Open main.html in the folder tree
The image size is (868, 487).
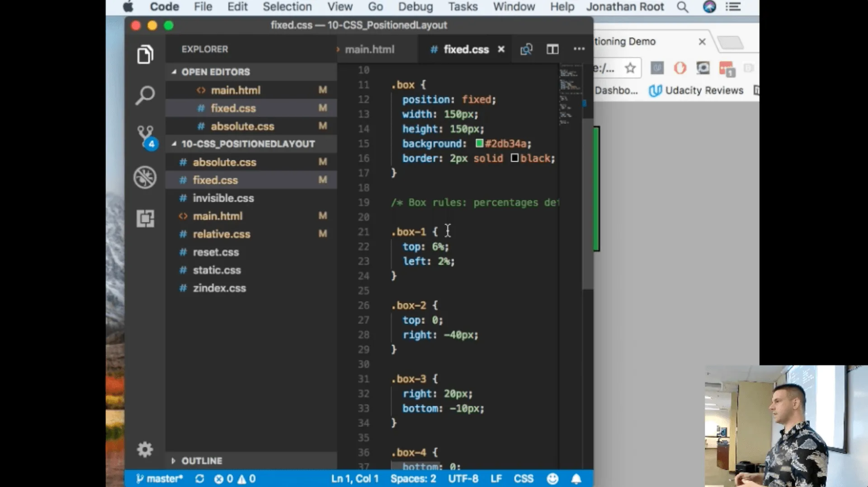pos(251,216)
